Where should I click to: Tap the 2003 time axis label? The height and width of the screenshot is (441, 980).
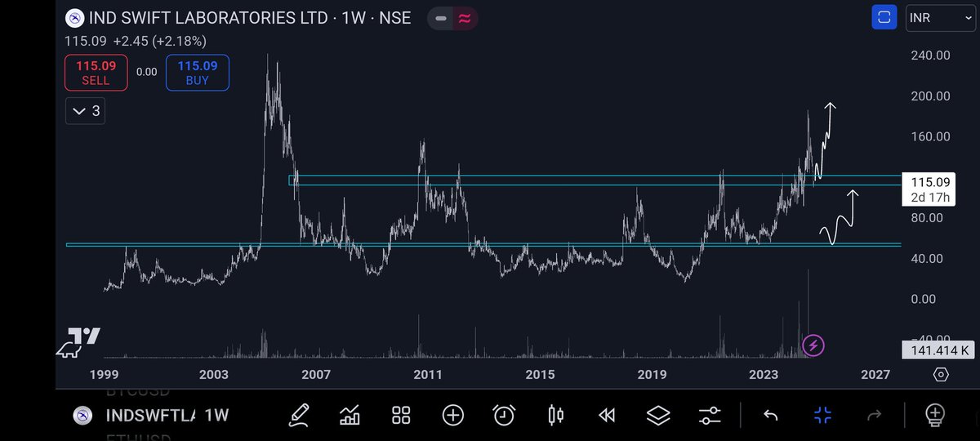pyautogui.click(x=213, y=375)
